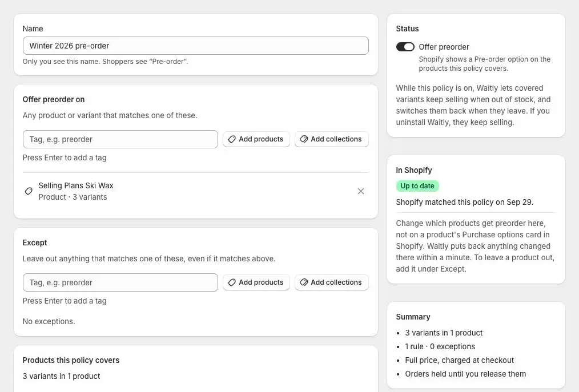Image resolution: width=579 pixels, height=392 pixels.
Task: Click Add products in Offer preorder on
Action: 256,139
